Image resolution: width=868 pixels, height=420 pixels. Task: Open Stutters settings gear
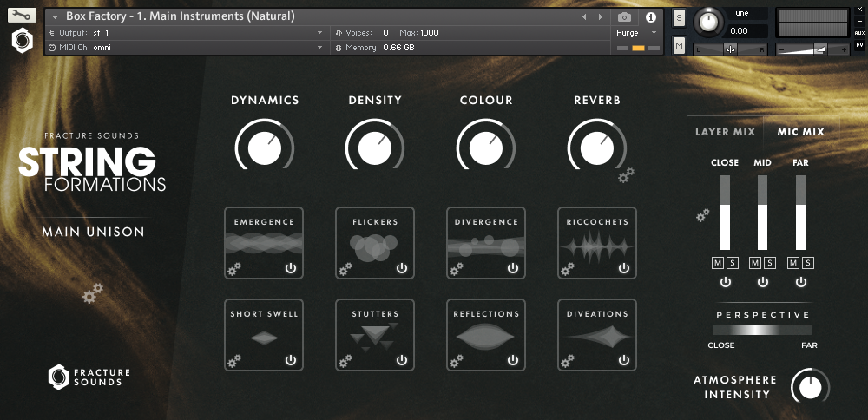345,361
